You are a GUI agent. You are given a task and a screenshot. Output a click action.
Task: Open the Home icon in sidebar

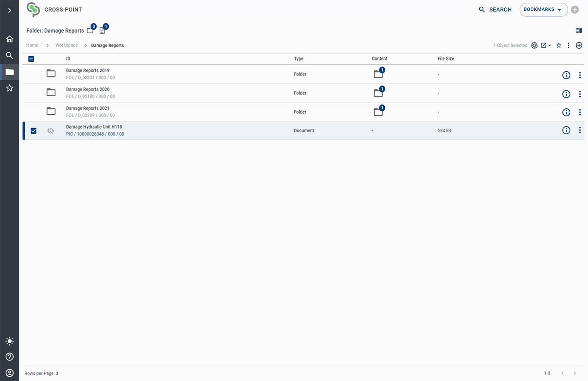[x=10, y=39]
